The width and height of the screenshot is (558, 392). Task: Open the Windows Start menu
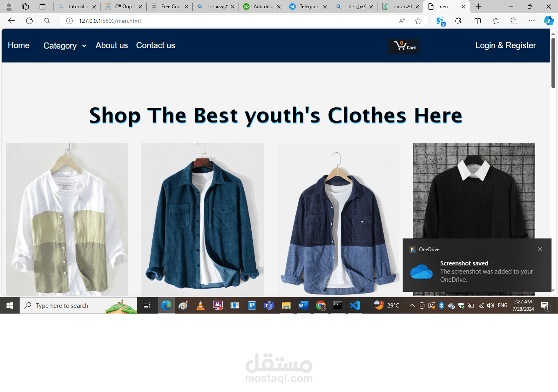(x=10, y=305)
